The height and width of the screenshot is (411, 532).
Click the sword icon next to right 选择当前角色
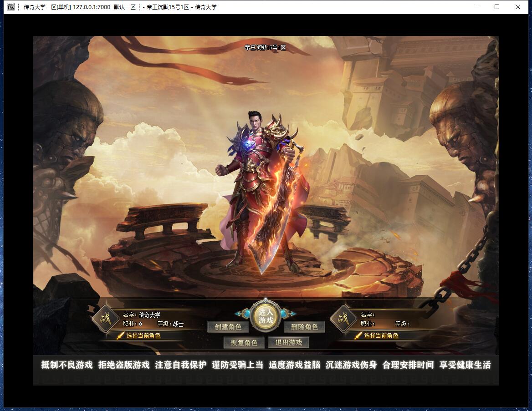pos(358,335)
